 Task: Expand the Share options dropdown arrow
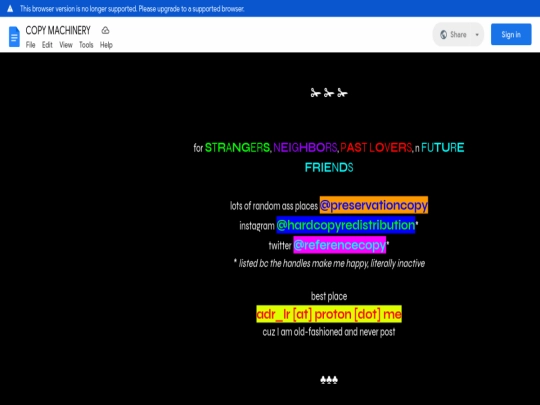click(x=477, y=34)
